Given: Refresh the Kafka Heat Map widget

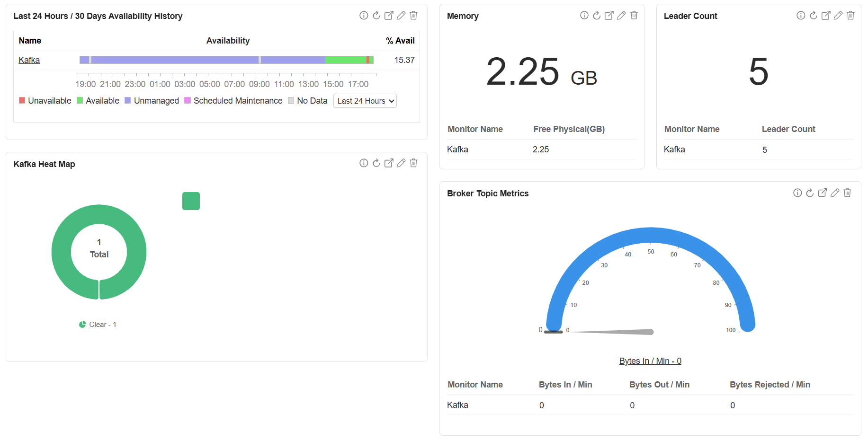Looking at the screenshot, I should pos(376,163).
